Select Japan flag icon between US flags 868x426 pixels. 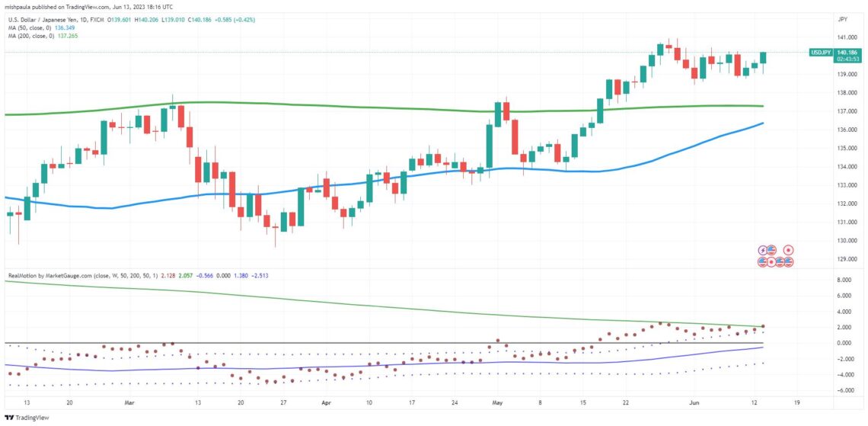pyautogui.click(x=771, y=262)
